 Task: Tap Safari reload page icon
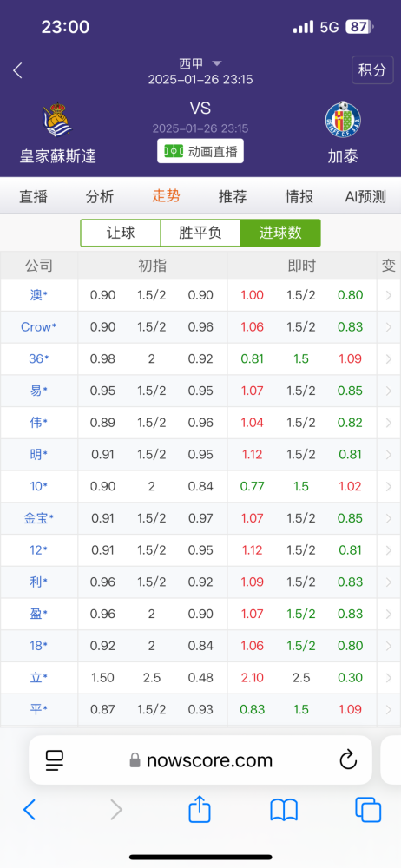(x=348, y=760)
